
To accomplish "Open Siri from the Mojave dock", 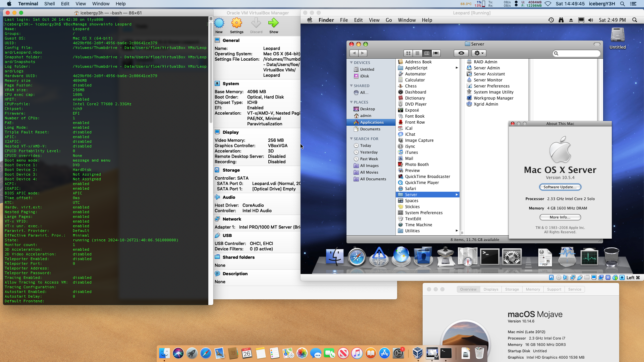I will 178,353.
